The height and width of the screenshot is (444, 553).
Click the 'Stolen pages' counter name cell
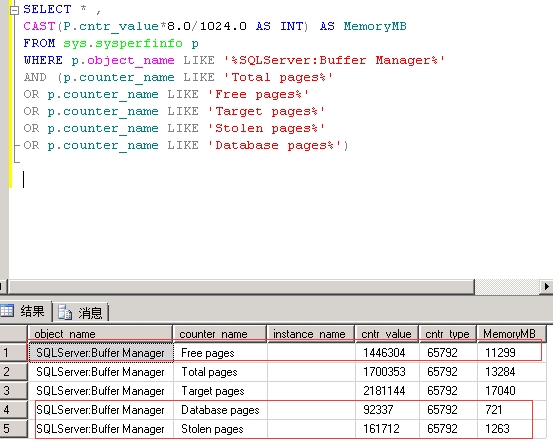[x=220, y=429]
